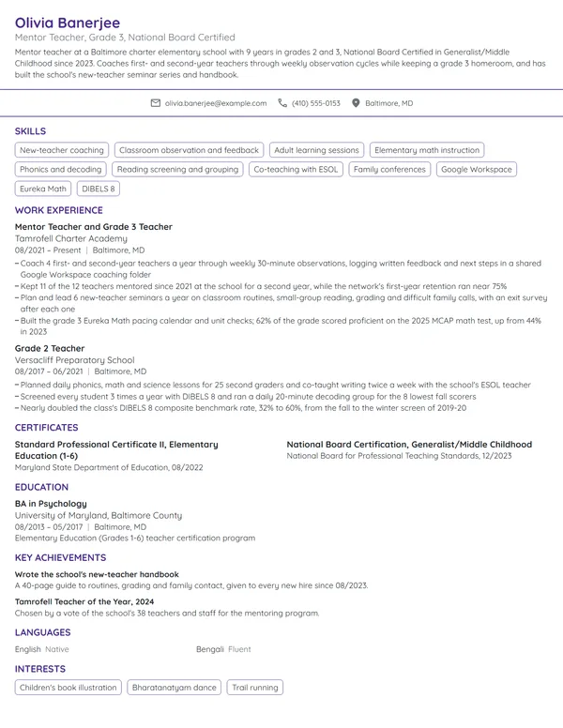Select the name Olivia Banerjee heading
563x728 pixels.
(68, 23)
